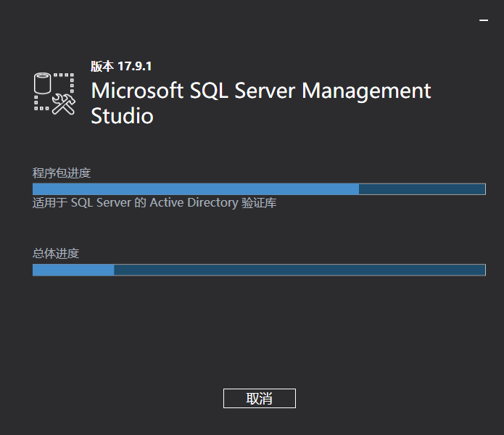The image size is (504, 435).
Task: Click the 程序包进度 label
Action: pyautogui.click(x=62, y=173)
